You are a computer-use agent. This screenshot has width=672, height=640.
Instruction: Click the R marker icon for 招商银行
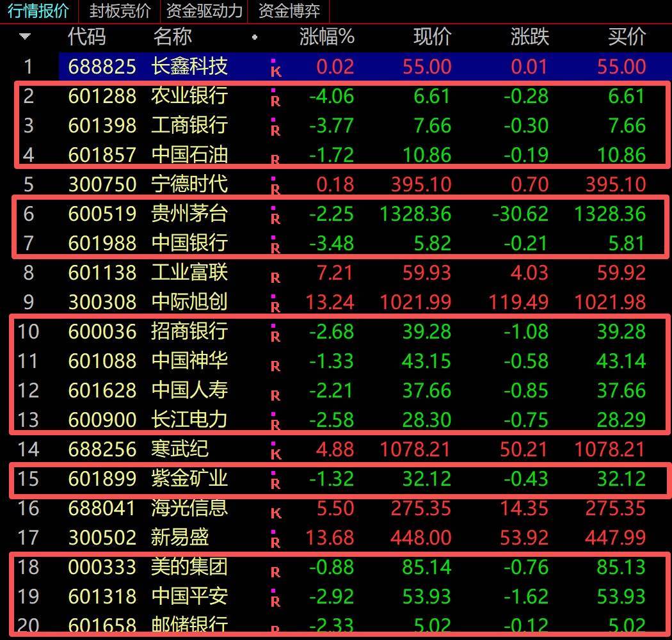point(275,333)
